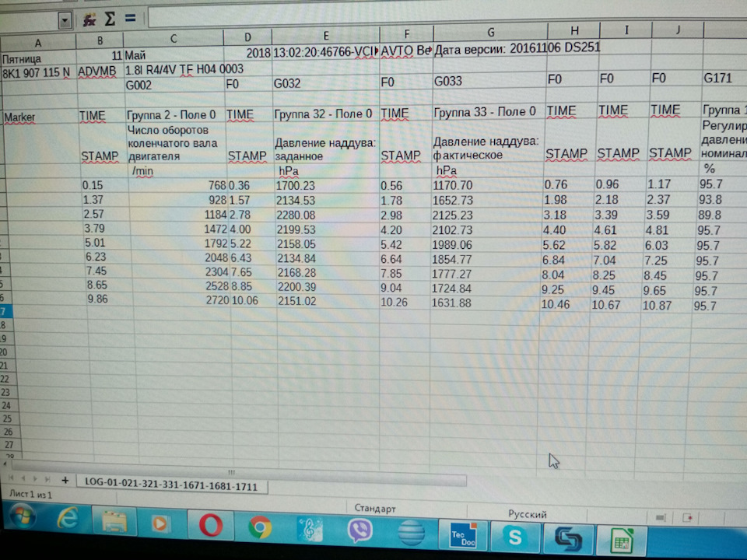Open Windows Start menu
Screen dimensions: 747x560
tap(21, 518)
